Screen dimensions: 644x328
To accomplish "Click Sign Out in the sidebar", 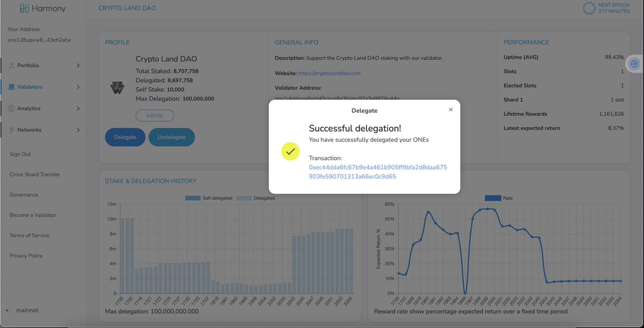I will click(x=20, y=154).
